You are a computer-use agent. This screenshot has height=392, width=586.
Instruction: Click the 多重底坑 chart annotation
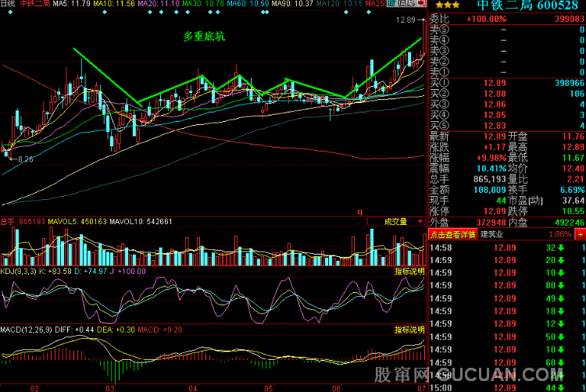point(204,36)
